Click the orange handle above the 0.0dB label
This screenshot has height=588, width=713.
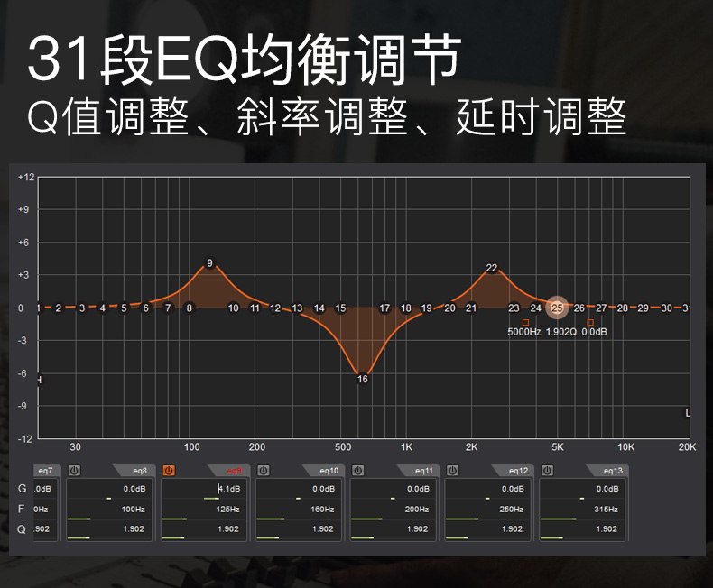pyautogui.click(x=590, y=322)
